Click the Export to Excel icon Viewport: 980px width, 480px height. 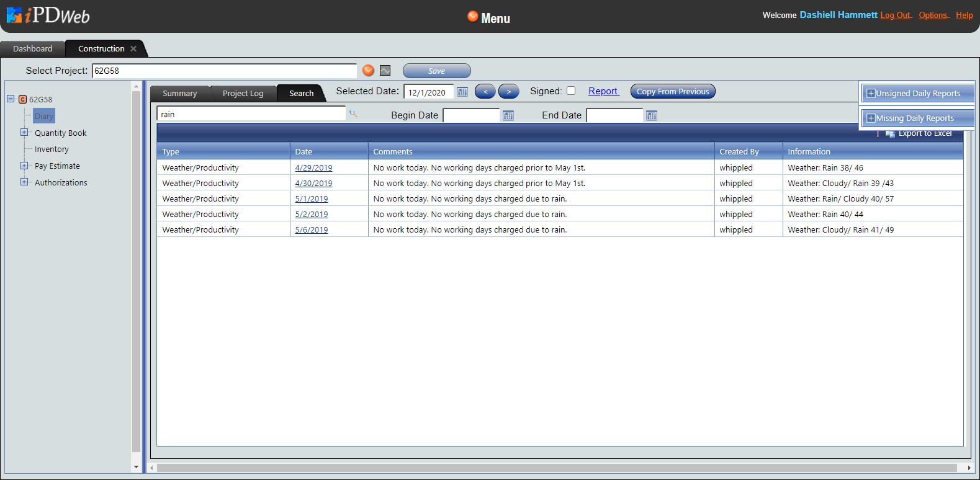click(x=890, y=133)
